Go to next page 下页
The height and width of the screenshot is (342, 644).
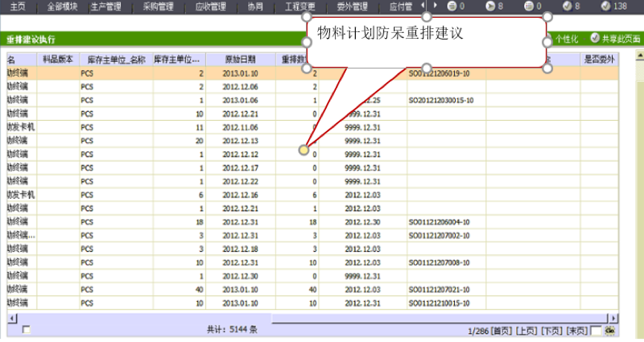pos(552,331)
